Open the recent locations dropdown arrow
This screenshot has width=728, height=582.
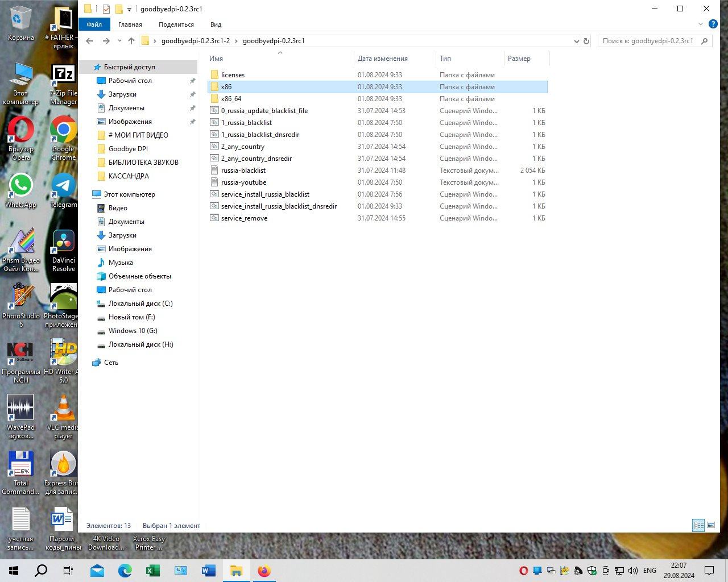click(119, 41)
